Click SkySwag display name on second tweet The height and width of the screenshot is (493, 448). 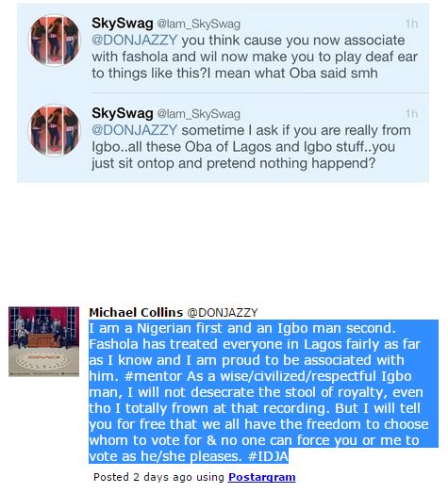[123, 113]
